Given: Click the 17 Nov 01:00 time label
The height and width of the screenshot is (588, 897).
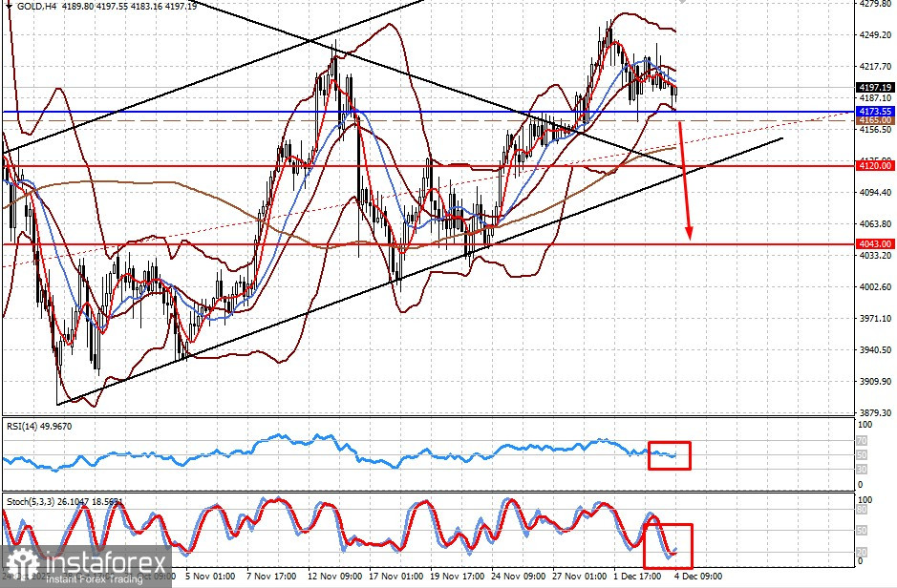Looking at the screenshot, I should click(395, 576).
